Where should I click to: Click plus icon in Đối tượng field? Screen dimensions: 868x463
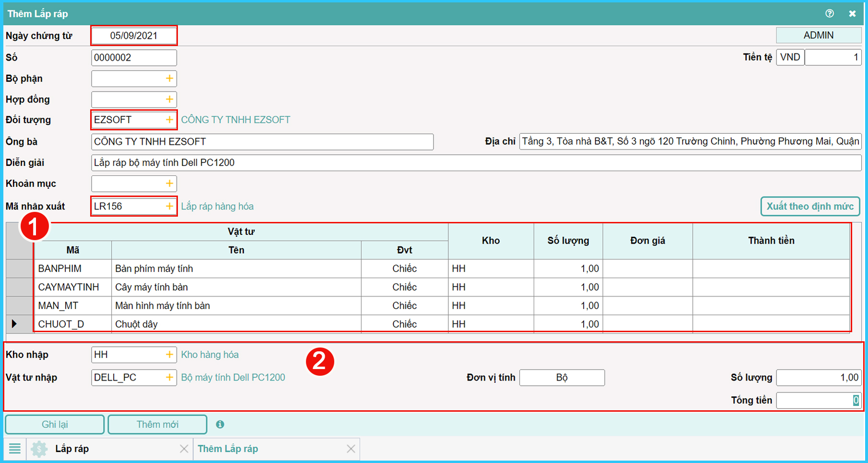169,120
